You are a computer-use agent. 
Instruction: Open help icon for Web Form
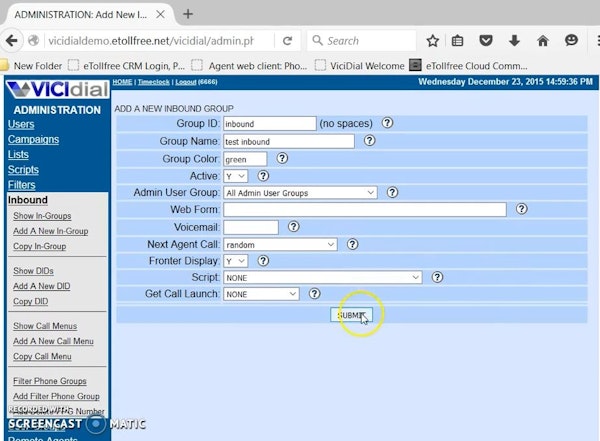coord(522,209)
